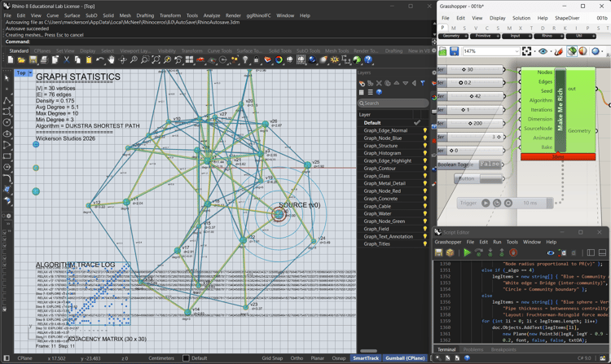Click the Trigger play button
This screenshot has height=364, width=611.
(486, 203)
